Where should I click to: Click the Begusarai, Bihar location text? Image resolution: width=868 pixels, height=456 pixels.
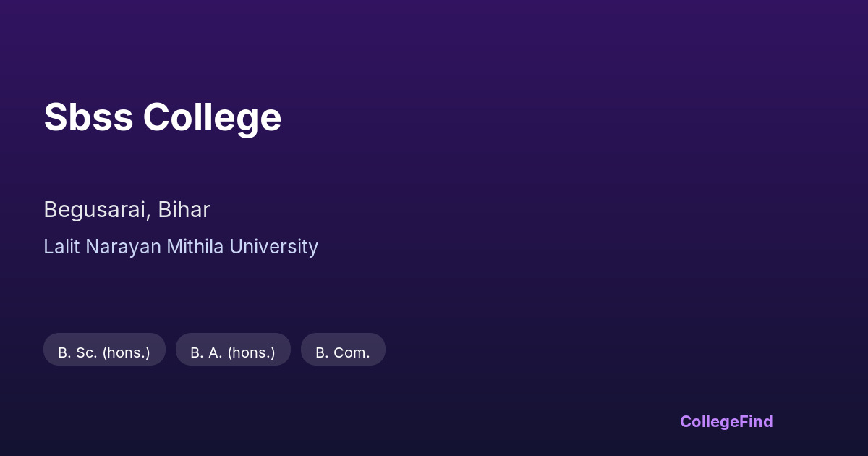[x=127, y=210]
